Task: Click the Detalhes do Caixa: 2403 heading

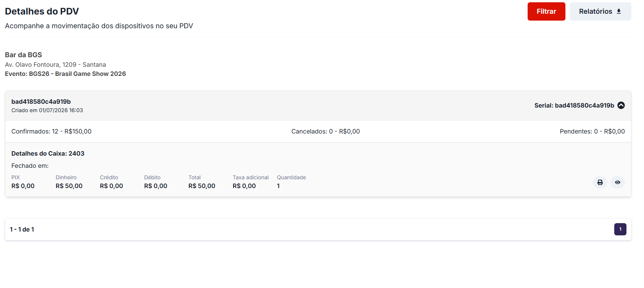Action: (48, 153)
